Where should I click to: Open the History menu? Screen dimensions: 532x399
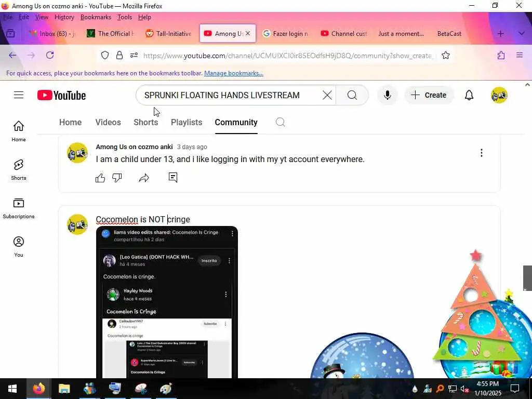[x=64, y=17]
